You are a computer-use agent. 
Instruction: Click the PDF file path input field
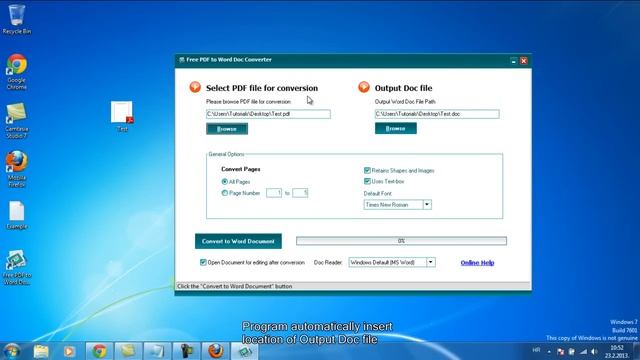268,114
